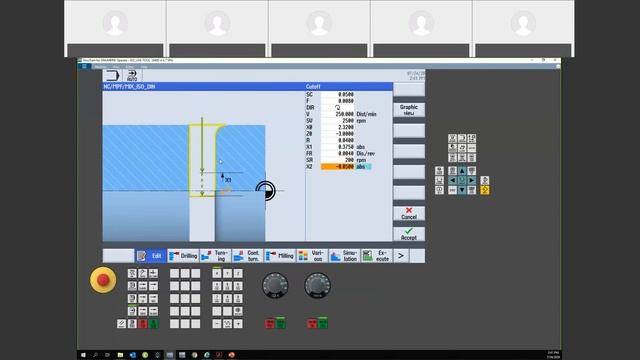Open the Turning cycles softkey
Screen dimensions: 640x360
pyautogui.click(x=216, y=256)
